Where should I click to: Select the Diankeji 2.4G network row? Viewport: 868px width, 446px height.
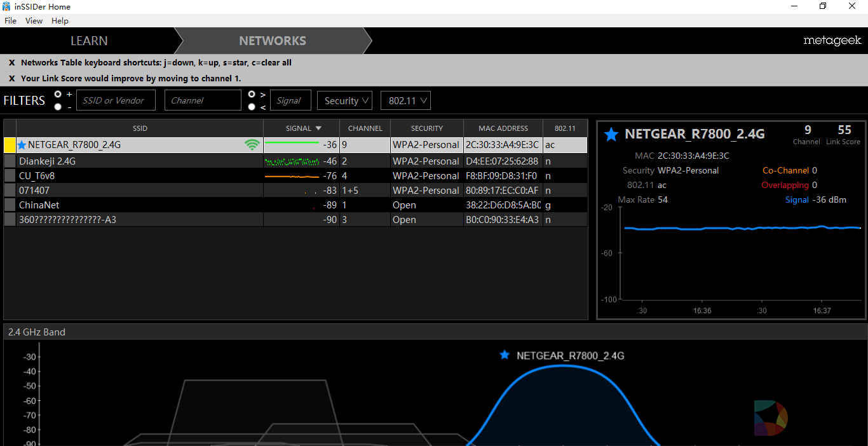click(140, 161)
